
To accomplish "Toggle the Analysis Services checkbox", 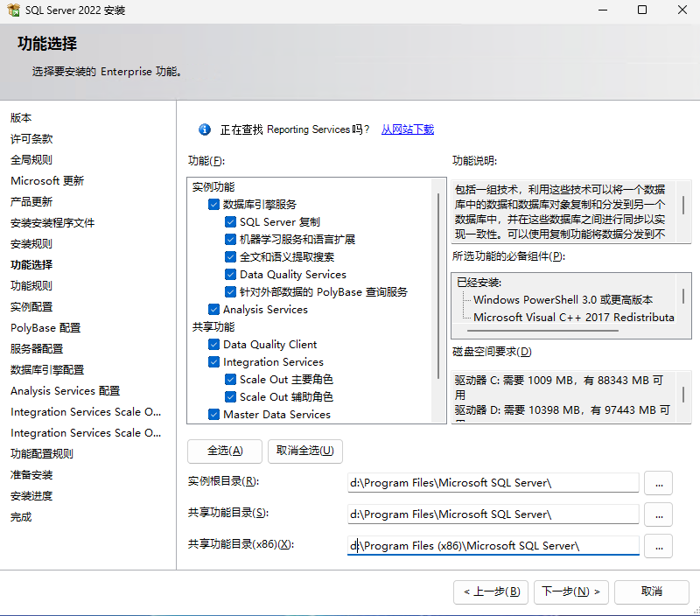I will pyautogui.click(x=213, y=310).
